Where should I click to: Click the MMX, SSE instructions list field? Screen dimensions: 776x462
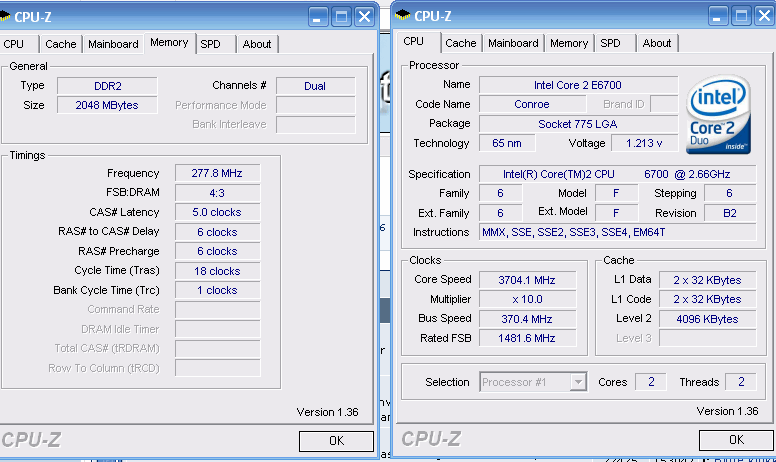617,232
